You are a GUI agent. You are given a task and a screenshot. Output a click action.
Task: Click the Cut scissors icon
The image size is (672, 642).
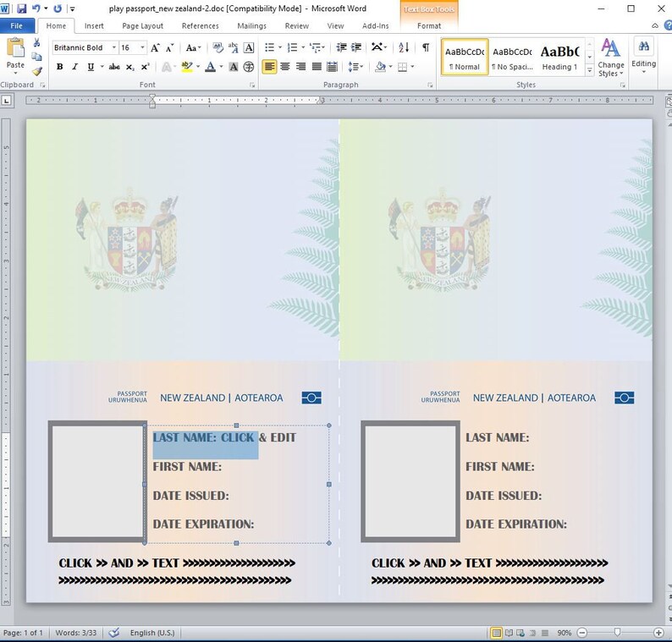[x=37, y=42]
